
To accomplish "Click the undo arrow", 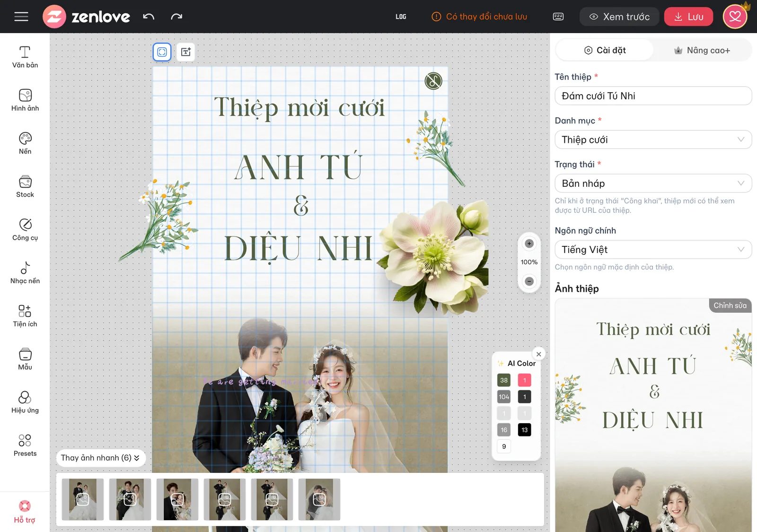I will (x=149, y=17).
